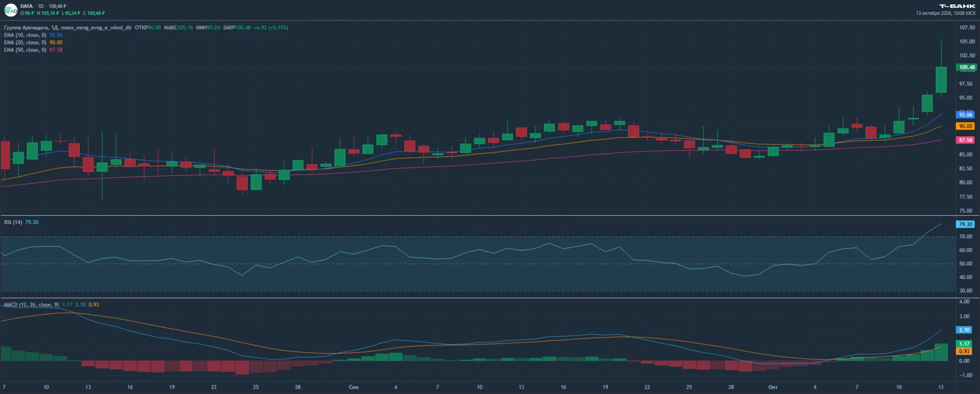The width and height of the screenshot is (980, 394).
Task: Click the Группа Аренадата chart title
Action: [x=26, y=27]
